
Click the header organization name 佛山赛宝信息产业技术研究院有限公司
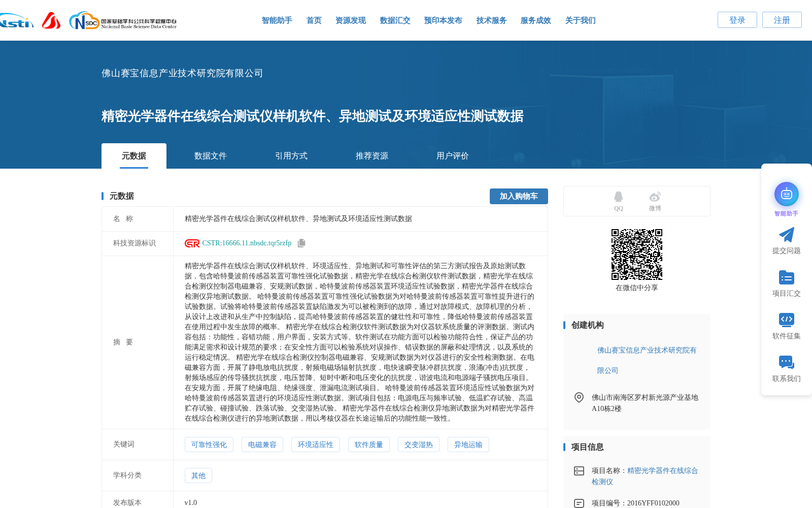[x=182, y=73]
